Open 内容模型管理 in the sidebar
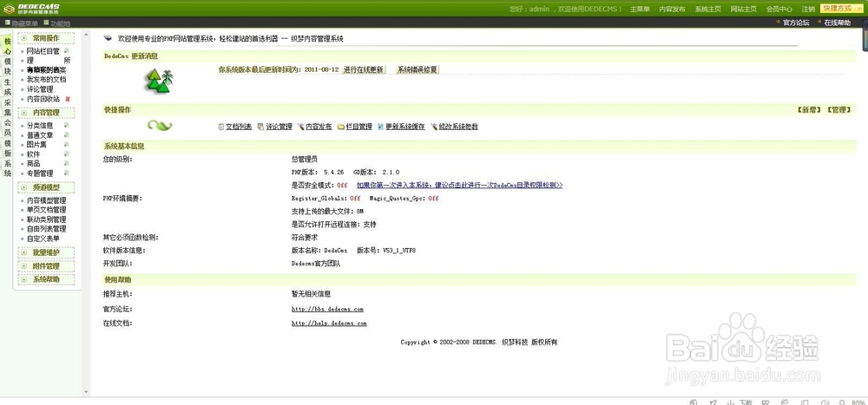This screenshot has height=405, width=868. click(x=47, y=200)
